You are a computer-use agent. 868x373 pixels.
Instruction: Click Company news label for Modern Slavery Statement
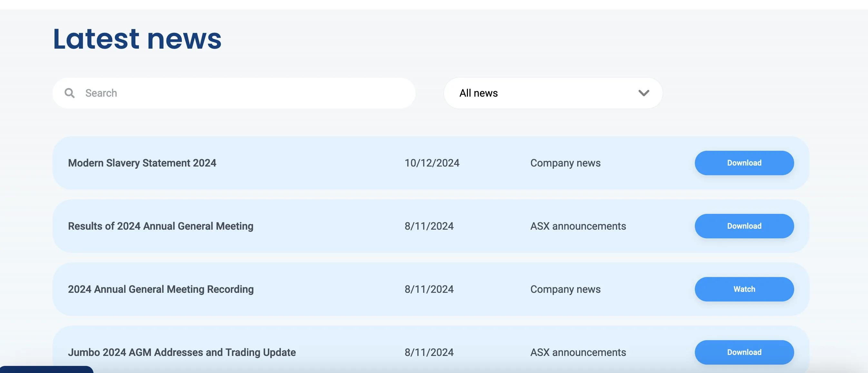(x=565, y=163)
